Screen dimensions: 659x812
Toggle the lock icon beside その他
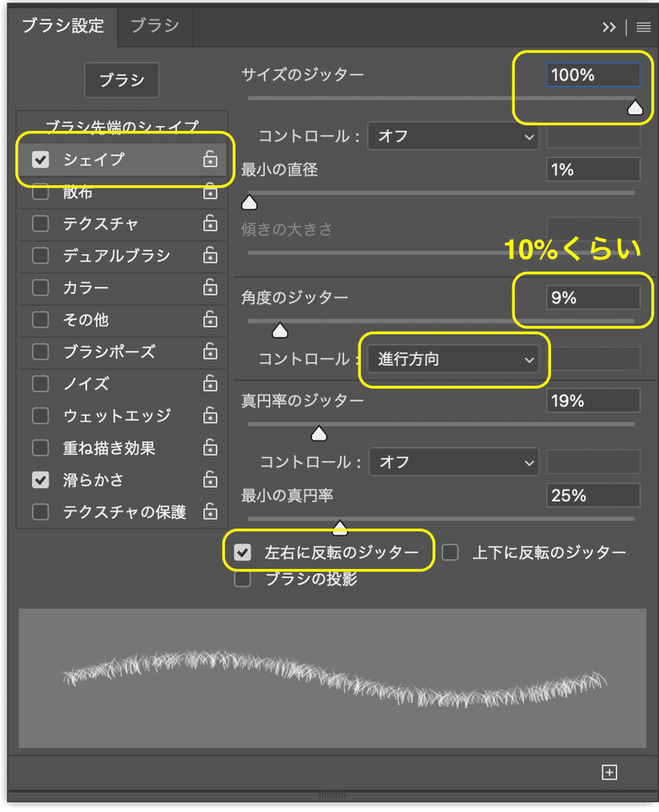(x=210, y=320)
